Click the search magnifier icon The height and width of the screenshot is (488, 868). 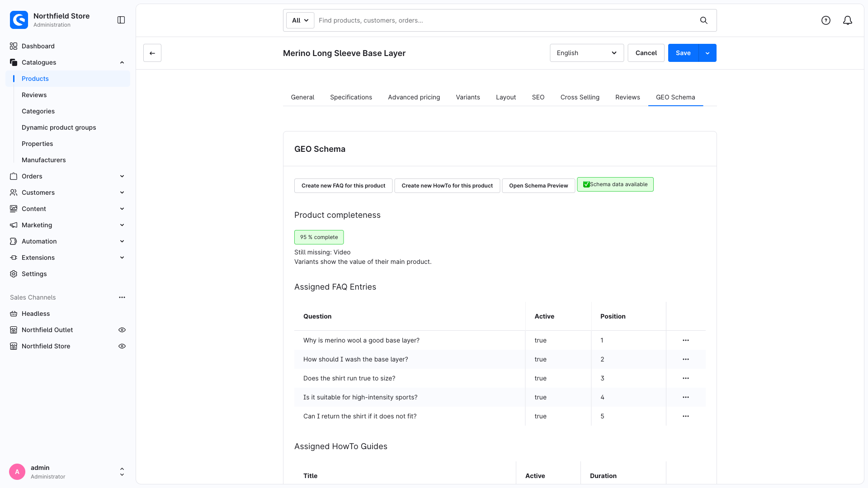click(x=704, y=20)
